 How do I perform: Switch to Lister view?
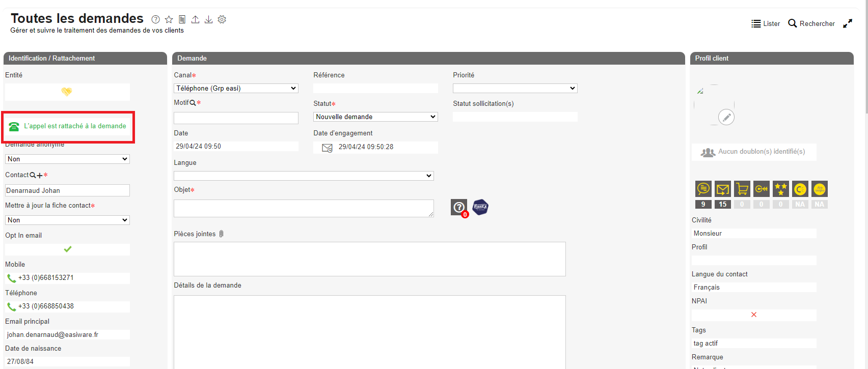tap(766, 23)
